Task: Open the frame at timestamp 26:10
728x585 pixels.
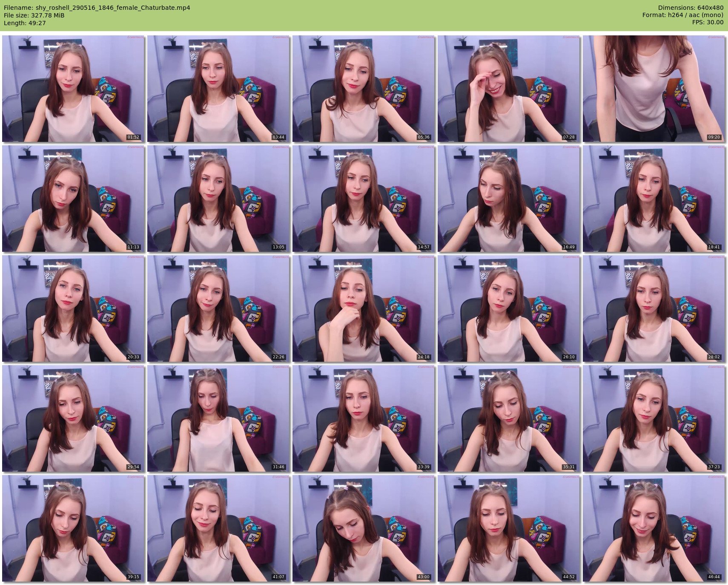Action: point(508,308)
